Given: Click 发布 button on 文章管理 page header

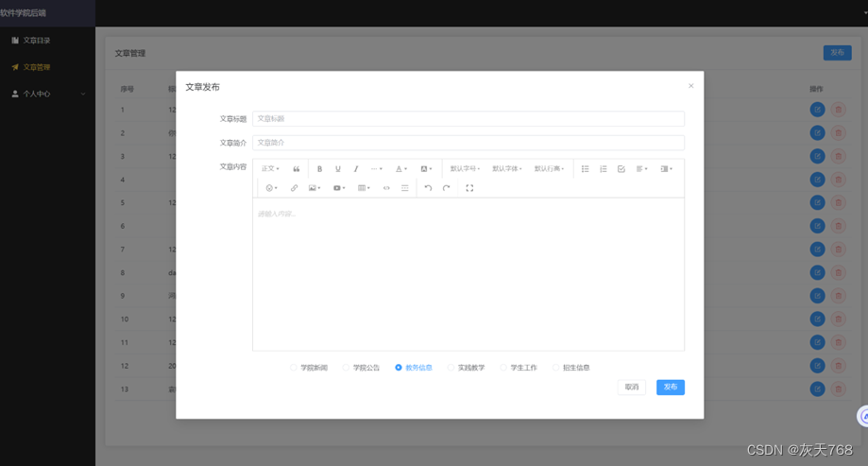Looking at the screenshot, I should (x=837, y=53).
